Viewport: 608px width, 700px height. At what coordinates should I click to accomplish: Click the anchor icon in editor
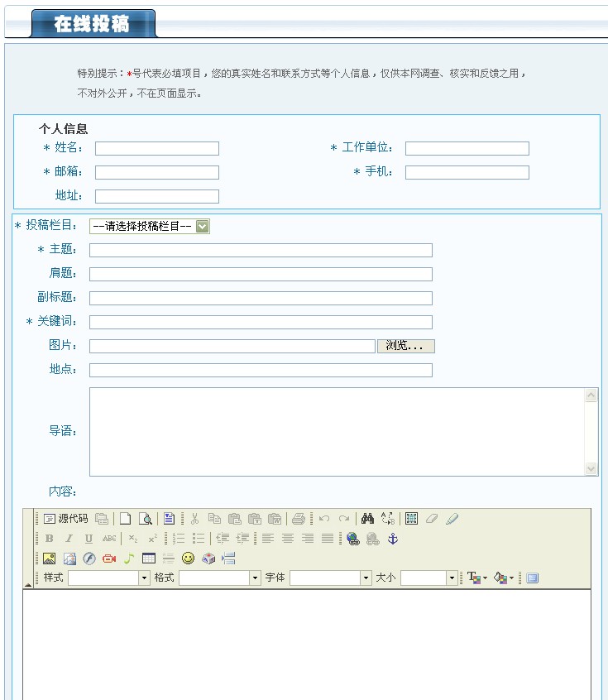click(393, 539)
